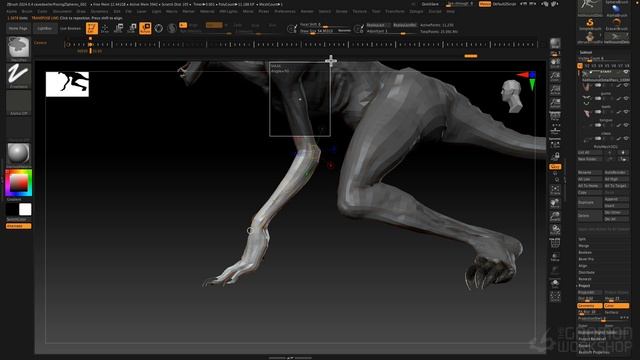Click the Home Page button
The height and width of the screenshot is (360, 640).
[x=18, y=29]
